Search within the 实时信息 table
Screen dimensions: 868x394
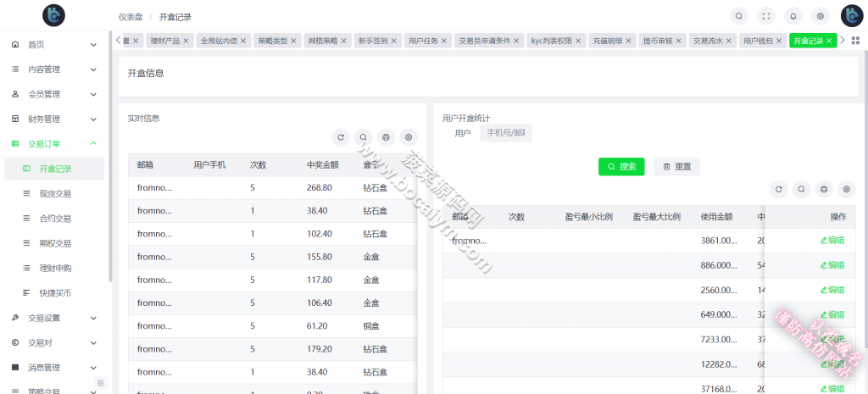(363, 136)
